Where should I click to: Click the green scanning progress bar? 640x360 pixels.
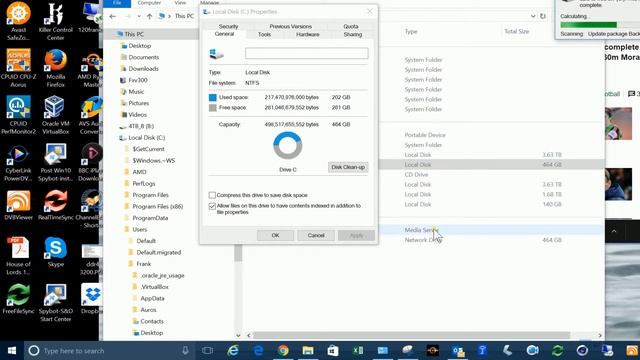(589, 25)
